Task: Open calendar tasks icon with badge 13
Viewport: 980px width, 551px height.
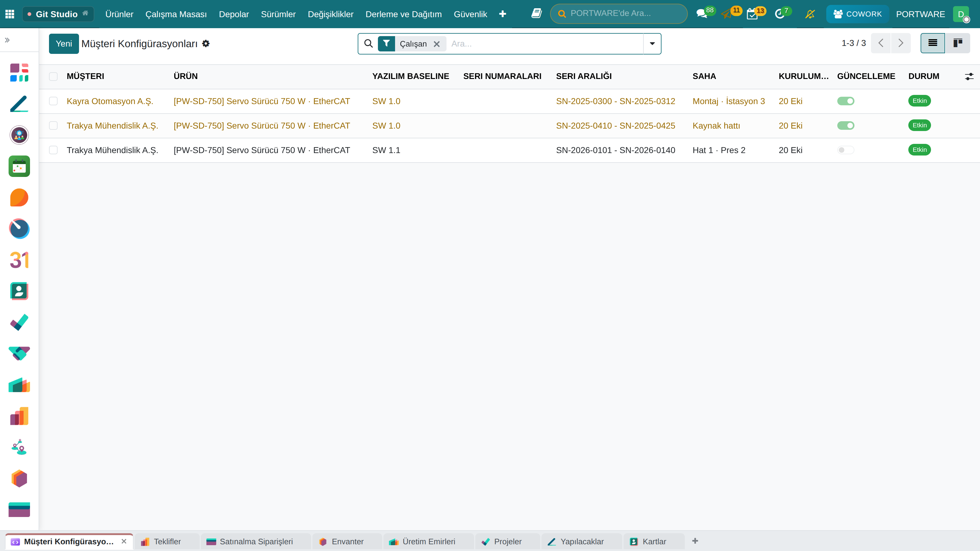Action: tap(752, 14)
